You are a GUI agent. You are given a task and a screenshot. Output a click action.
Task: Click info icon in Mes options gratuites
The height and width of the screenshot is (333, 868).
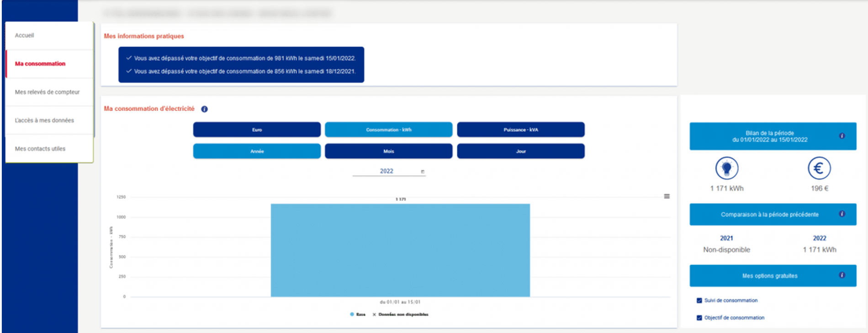click(842, 275)
